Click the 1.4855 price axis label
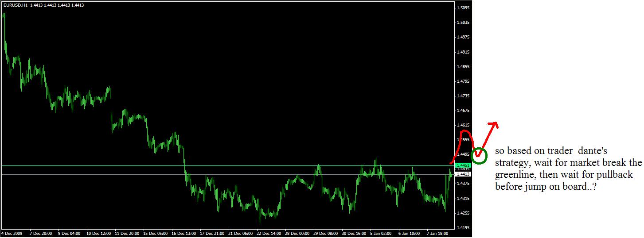The image size is (644, 238). pos(464,67)
